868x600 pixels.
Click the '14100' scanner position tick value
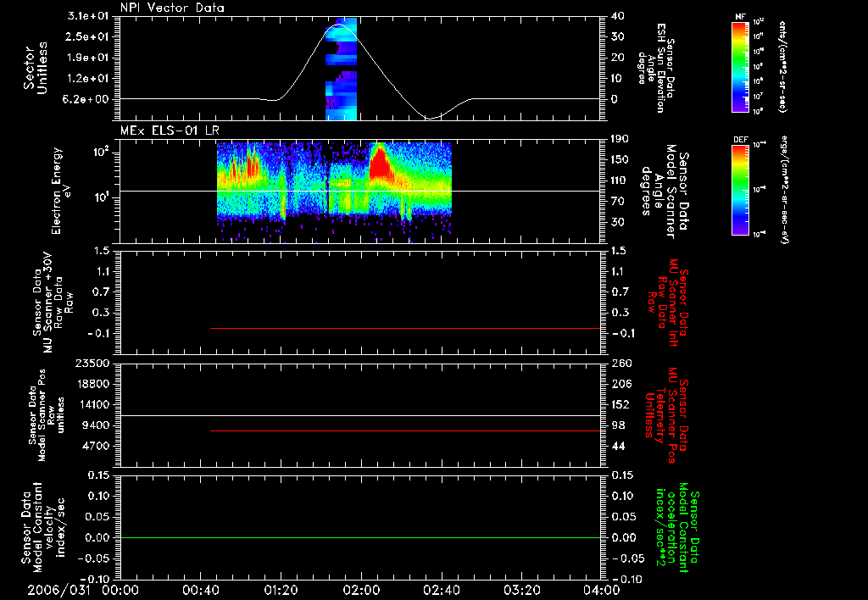click(92, 404)
